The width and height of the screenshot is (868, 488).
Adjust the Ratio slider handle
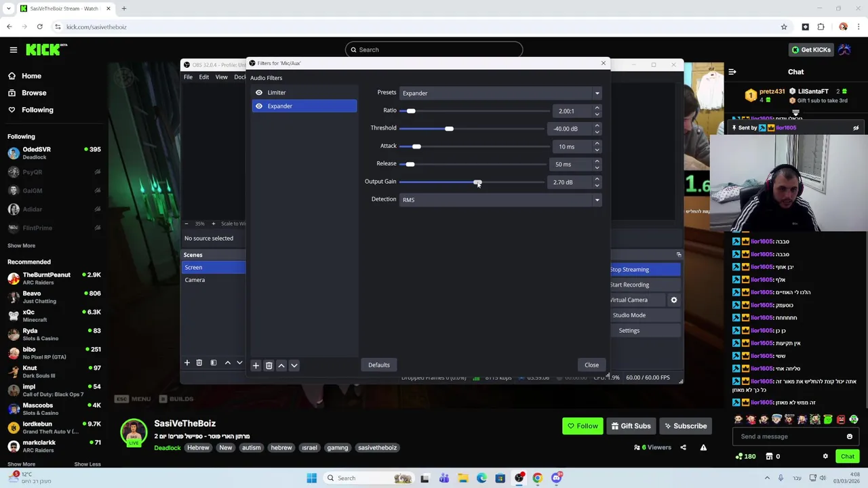click(411, 110)
